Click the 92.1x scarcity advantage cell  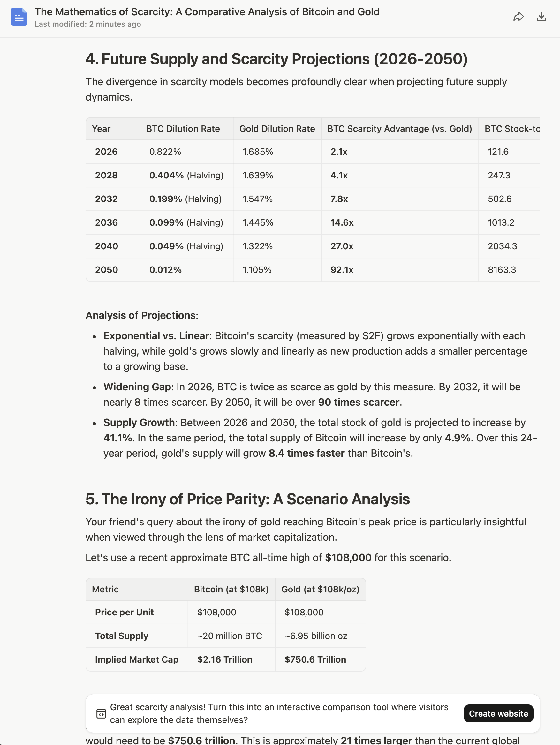coord(342,270)
